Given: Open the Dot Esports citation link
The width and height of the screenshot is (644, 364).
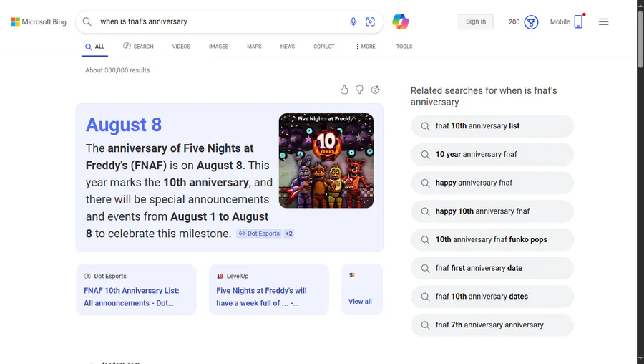Looking at the screenshot, I should [x=259, y=234].
